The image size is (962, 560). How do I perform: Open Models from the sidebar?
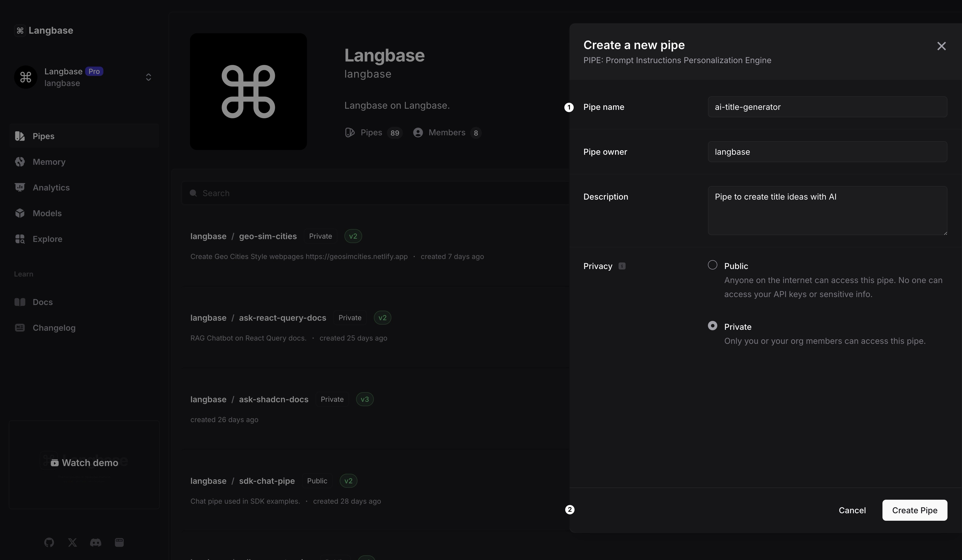coord(47,213)
